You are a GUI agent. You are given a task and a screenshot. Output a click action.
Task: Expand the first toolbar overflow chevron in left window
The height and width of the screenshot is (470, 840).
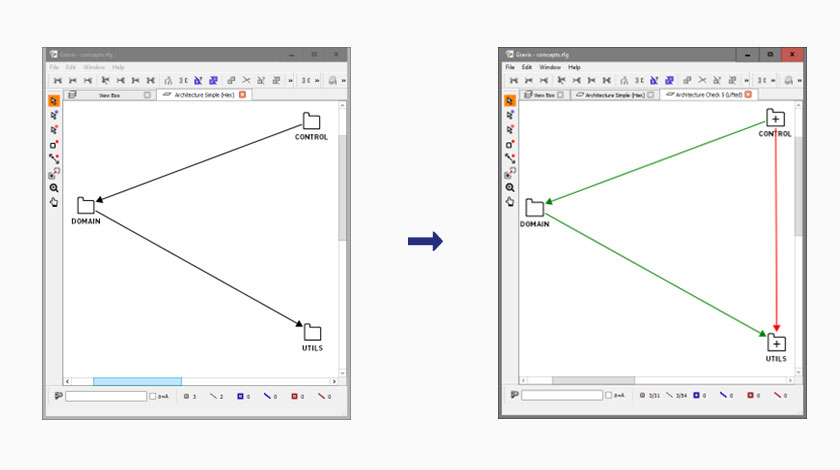pos(291,80)
